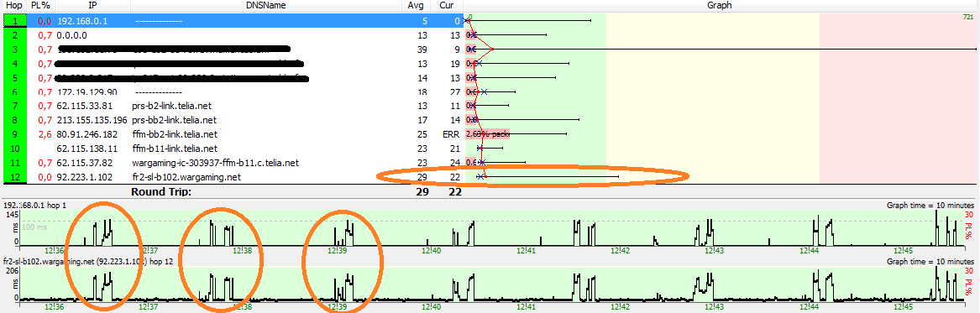Sort by PL% column header

coord(41,5)
